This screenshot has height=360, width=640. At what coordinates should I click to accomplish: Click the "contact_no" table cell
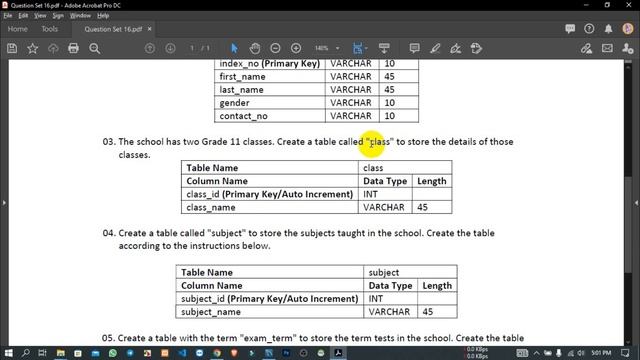click(270, 116)
